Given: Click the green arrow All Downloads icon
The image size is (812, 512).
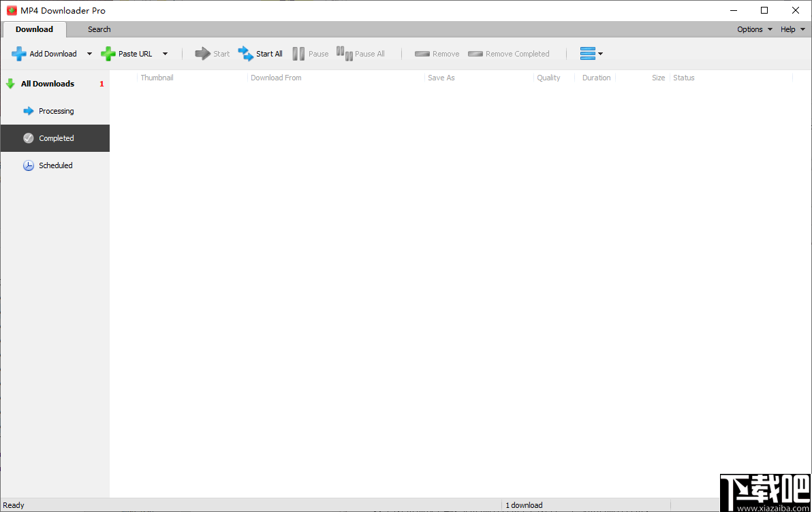Looking at the screenshot, I should point(10,84).
